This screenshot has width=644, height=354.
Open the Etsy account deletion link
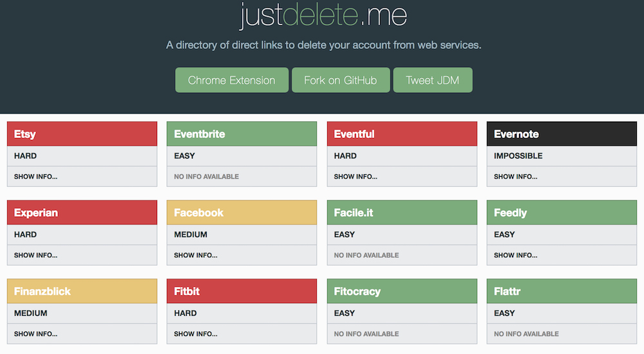25,134
